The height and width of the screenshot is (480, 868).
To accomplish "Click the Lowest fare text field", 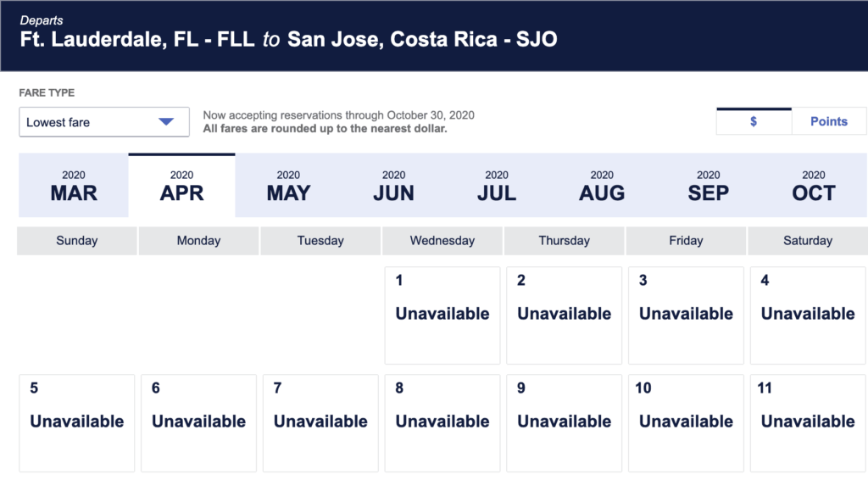I will (x=104, y=122).
